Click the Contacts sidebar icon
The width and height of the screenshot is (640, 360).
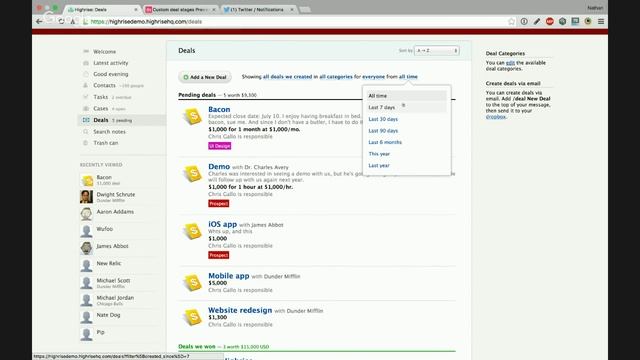tap(86, 85)
